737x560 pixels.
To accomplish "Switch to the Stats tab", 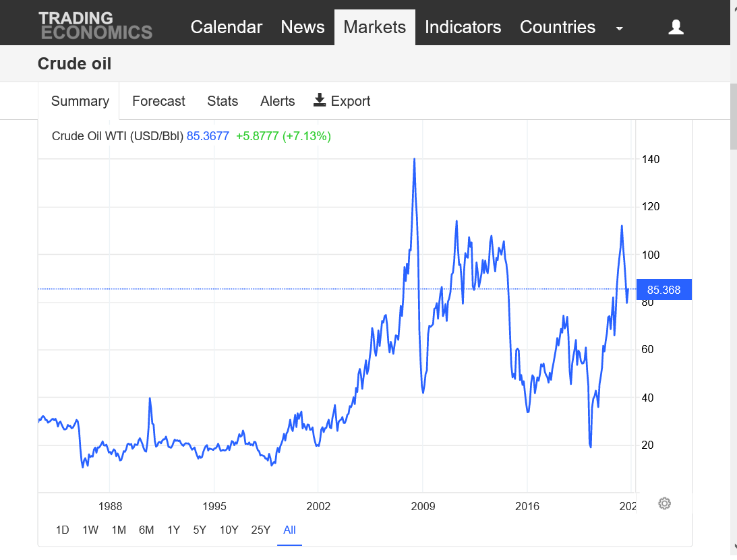I will pos(223,101).
